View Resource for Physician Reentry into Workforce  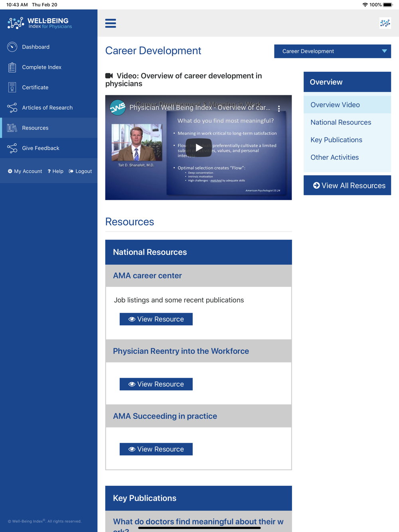coord(156,384)
